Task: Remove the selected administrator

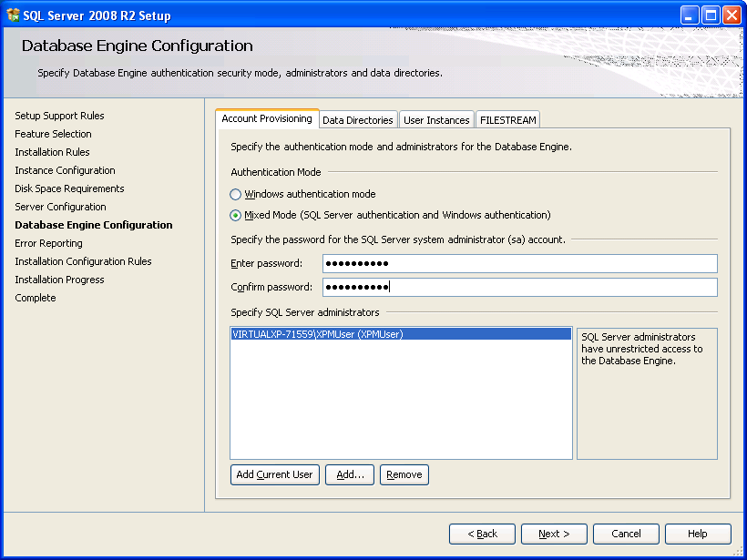Action: point(404,475)
